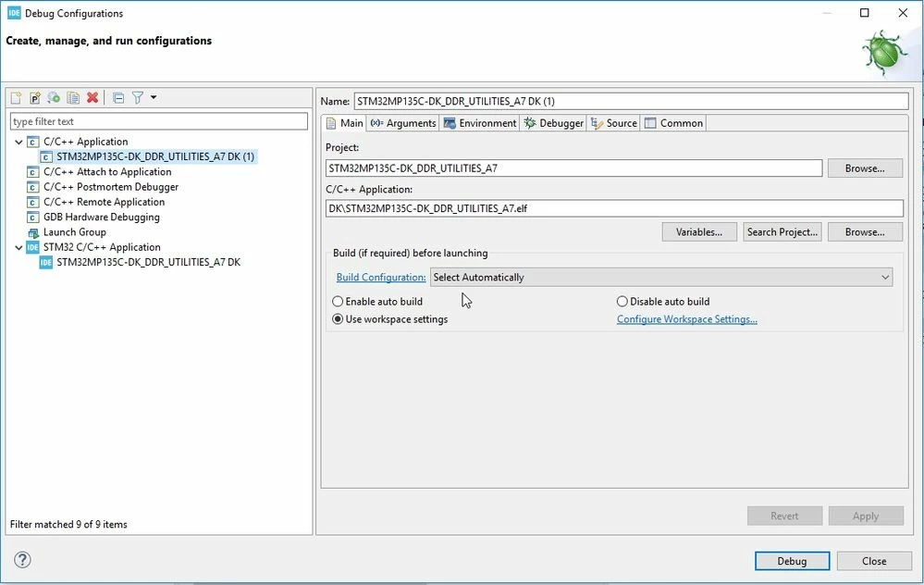The image size is (924, 585).
Task: Collapse the STM32 C/C++ Application node
Action: pos(18,248)
